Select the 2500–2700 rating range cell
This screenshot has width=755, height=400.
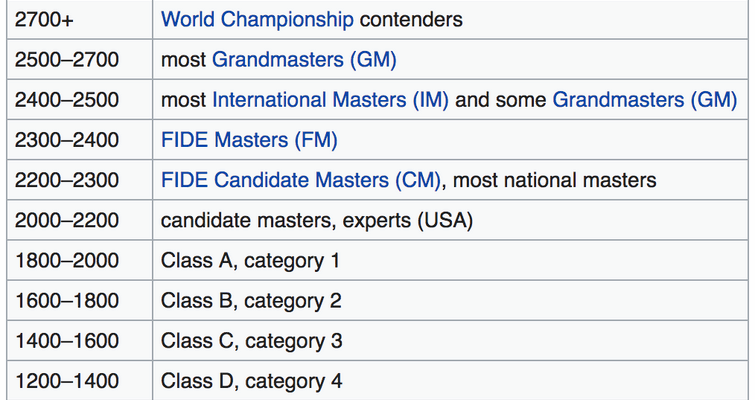click(x=67, y=60)
